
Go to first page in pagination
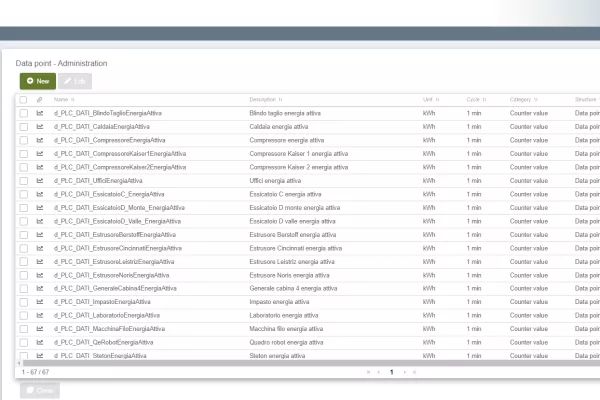pyautogui.click(x=368, y=372)
